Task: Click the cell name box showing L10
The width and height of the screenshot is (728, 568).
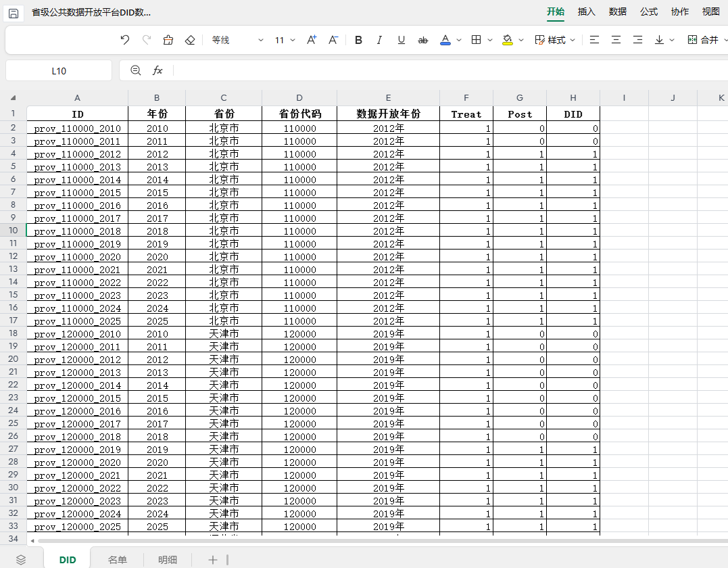Action: pos(59,70)
